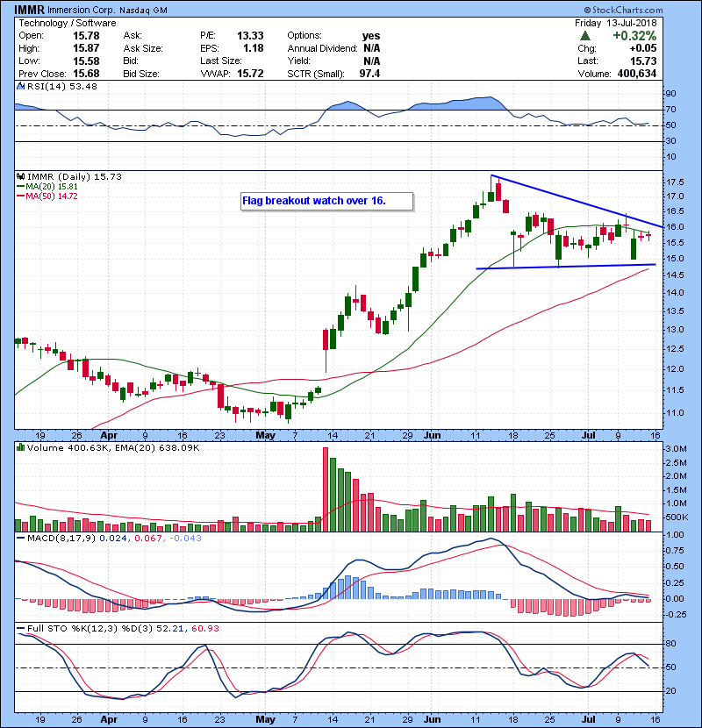The image size is (702, 728).
Task: Click the IMMR (Daily) 15.73 chart label
Action: pos(75,176)
